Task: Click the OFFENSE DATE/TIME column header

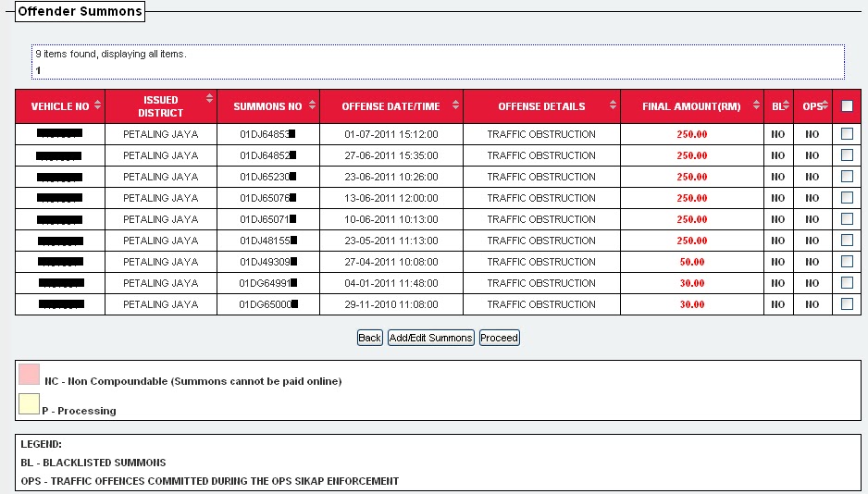Action: (391, 106)
